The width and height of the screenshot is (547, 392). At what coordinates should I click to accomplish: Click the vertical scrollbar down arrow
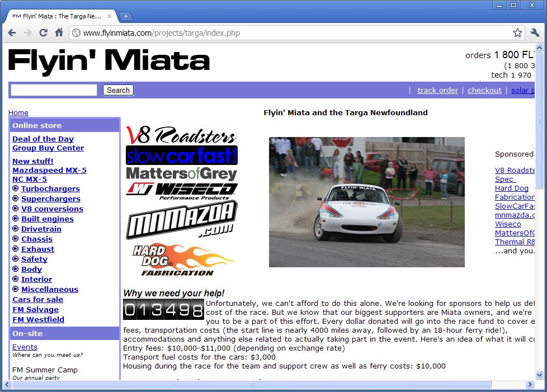(x=539, y=375)
